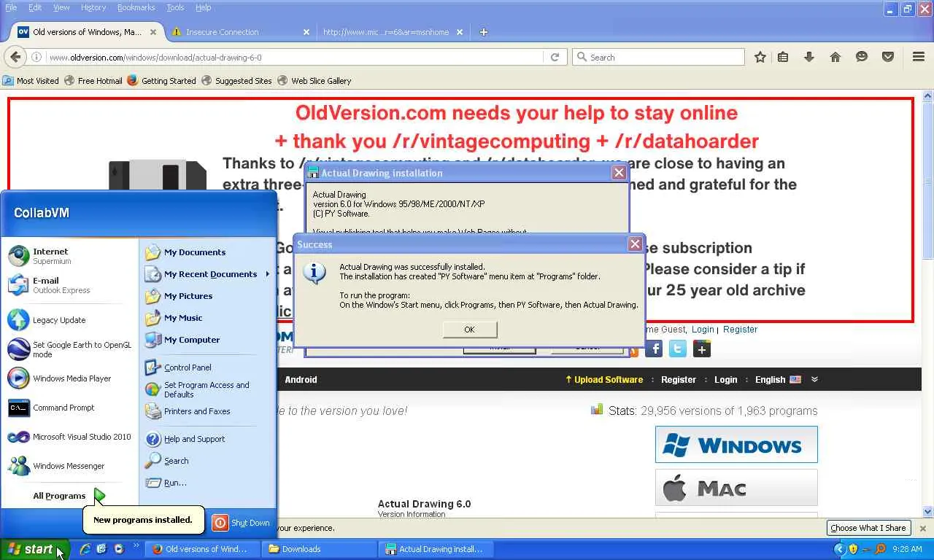934x560 pixels.
Task: Open Internet Supermium from Start menu
Action: coord(69,256)
